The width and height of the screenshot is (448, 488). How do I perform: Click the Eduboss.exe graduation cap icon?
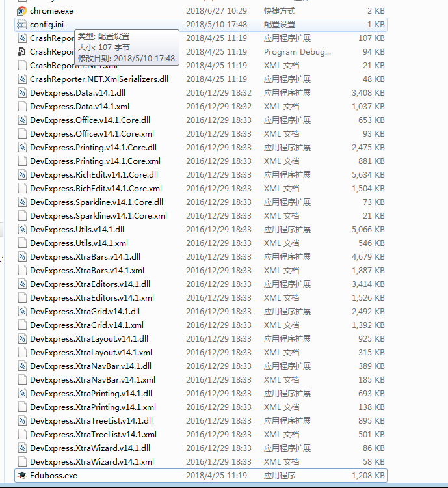(x=21, y=475)
